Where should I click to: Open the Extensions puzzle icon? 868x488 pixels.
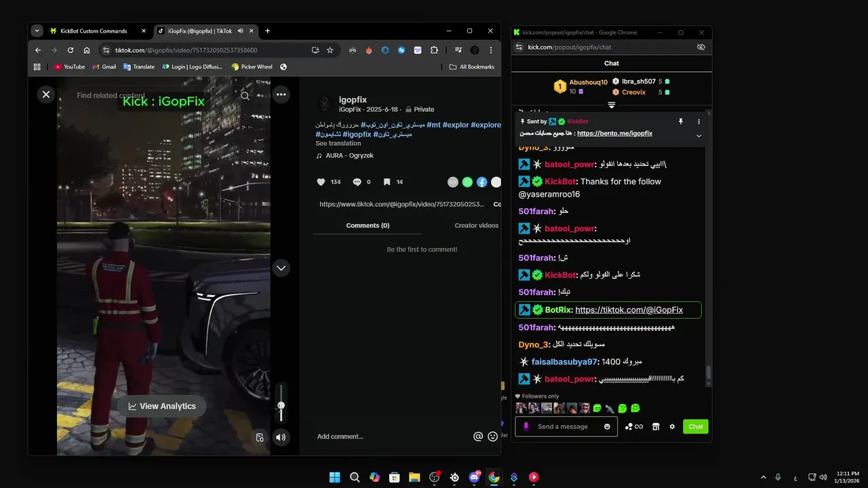coord(434,50)
